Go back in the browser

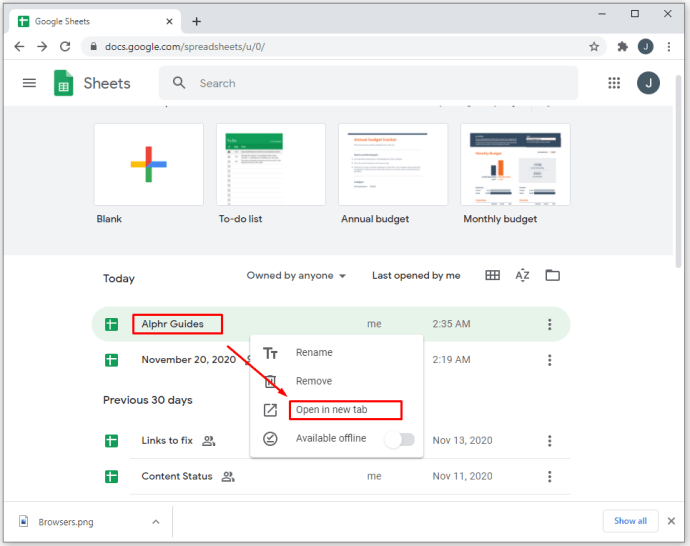pyautogui.click(x=19, y=47)
